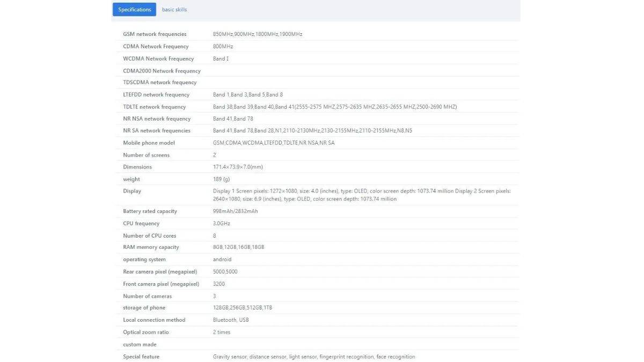Viewport: 644px width, 362px height.
Task: Click the CDMA2000 Network Frequency label
Action: click(162, 71)
